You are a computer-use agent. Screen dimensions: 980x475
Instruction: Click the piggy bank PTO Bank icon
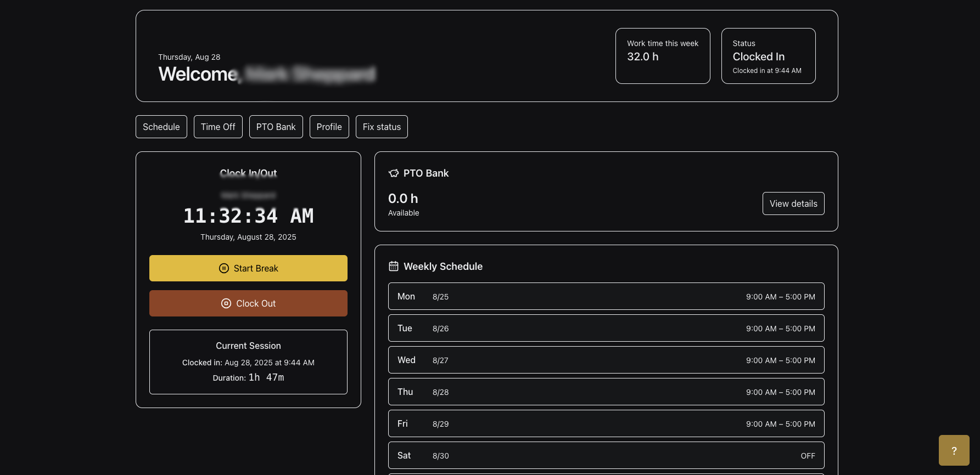click(x=394, y=173)
